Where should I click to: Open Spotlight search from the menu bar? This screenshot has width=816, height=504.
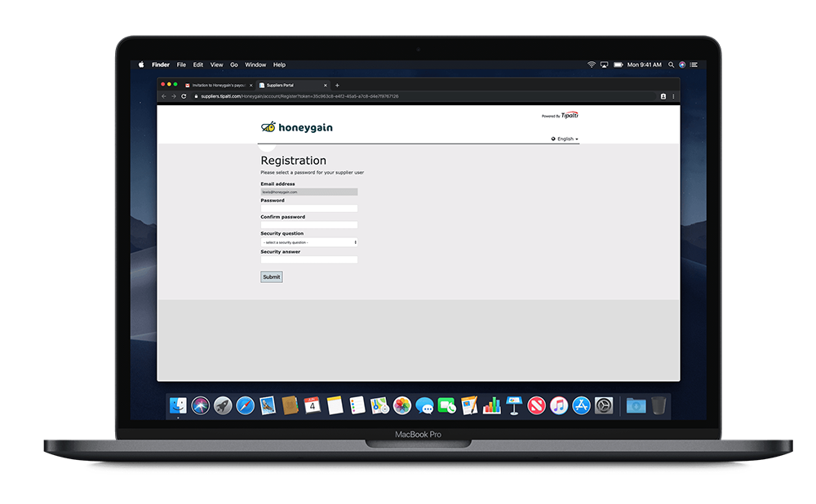671,64
